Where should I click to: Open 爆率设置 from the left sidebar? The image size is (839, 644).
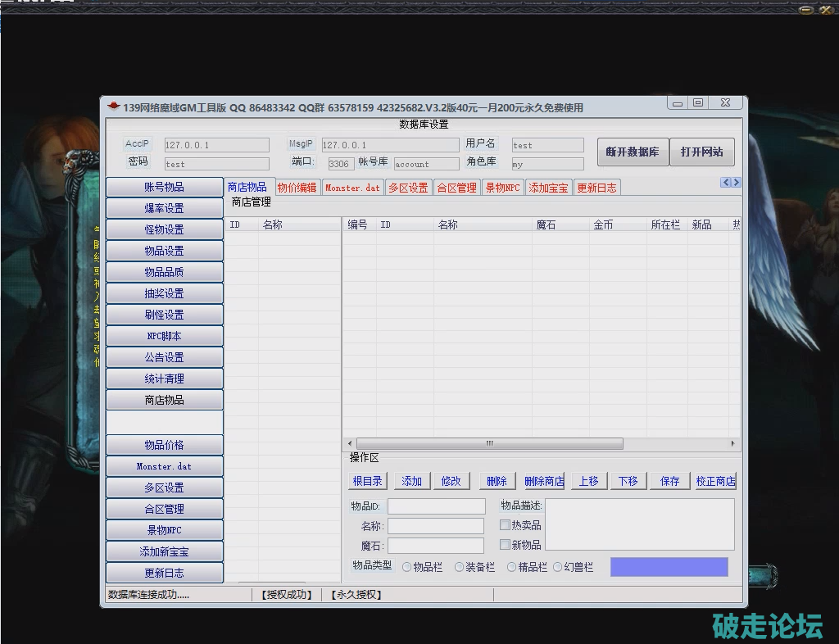(164, 208)
